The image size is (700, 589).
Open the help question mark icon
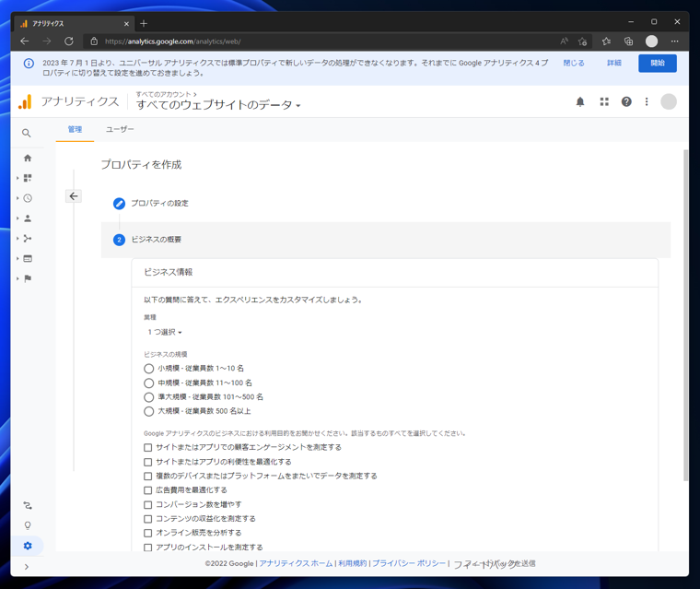click(x=626, y=102)
